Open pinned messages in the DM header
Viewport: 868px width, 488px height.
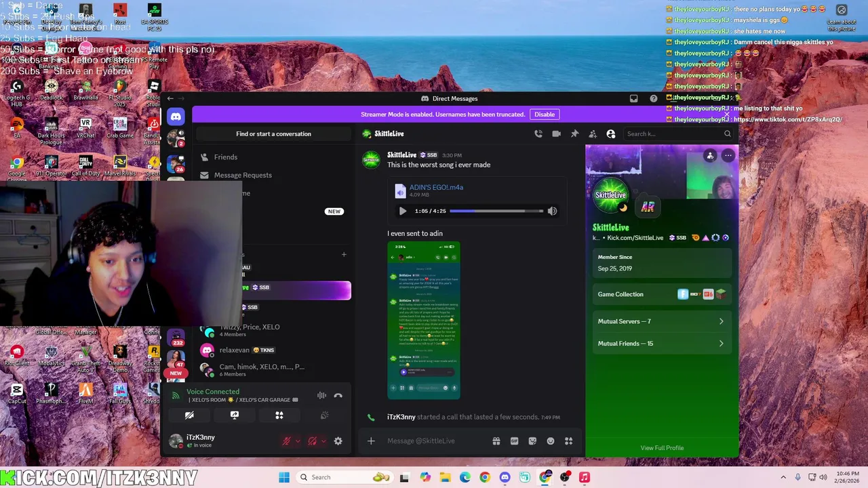[x=574, y=134]
